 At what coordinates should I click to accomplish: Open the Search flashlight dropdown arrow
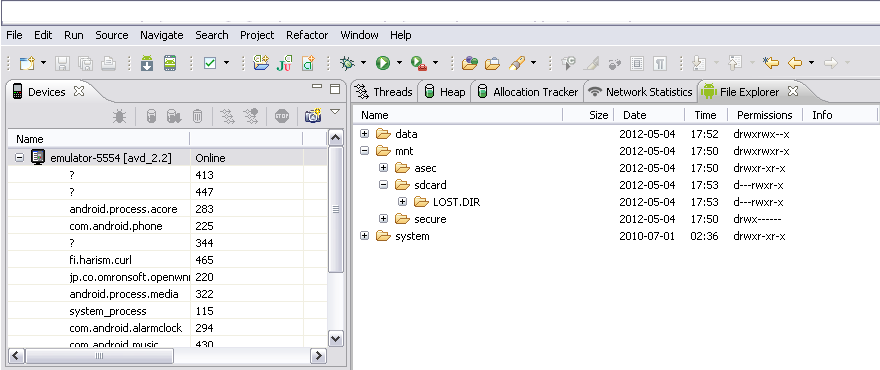pos(533,63)
